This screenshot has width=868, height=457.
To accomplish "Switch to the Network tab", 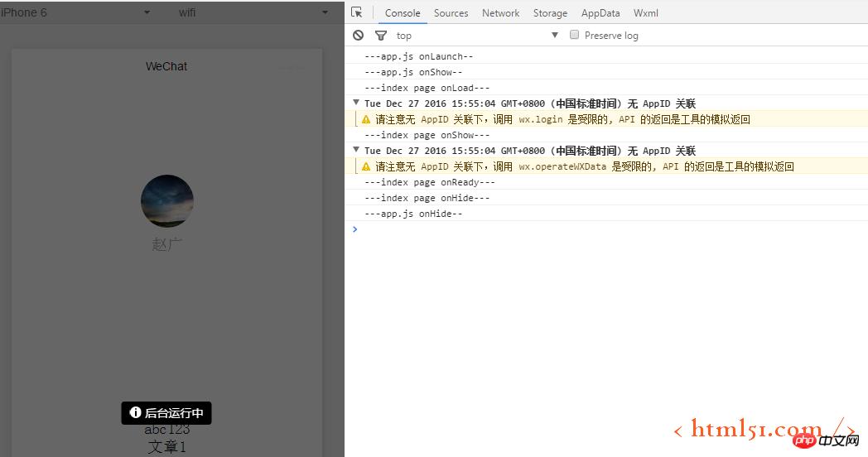I will tap(500, 13).
